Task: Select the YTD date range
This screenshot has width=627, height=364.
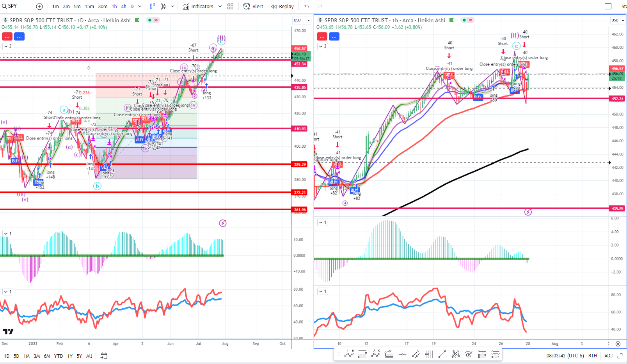Action: coord(59,356)
